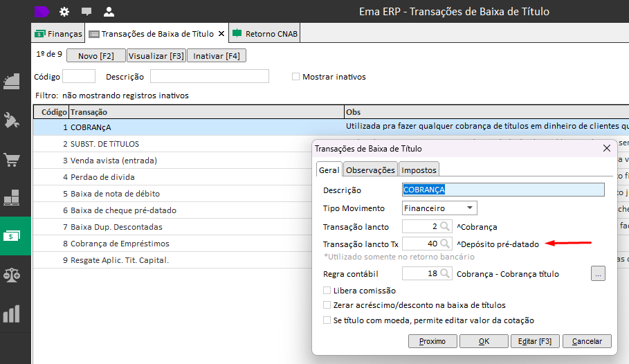Image resolution: width=629 pixels, height=364 pixels.
Task: Select the Geral tab in dialog
Action: point(329,170)
